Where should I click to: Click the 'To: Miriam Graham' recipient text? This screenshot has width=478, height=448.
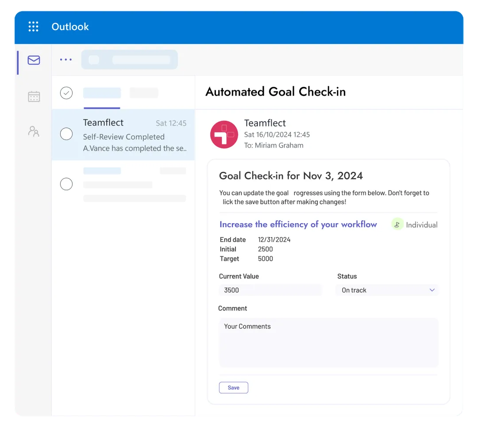click(x=274, y=146)
